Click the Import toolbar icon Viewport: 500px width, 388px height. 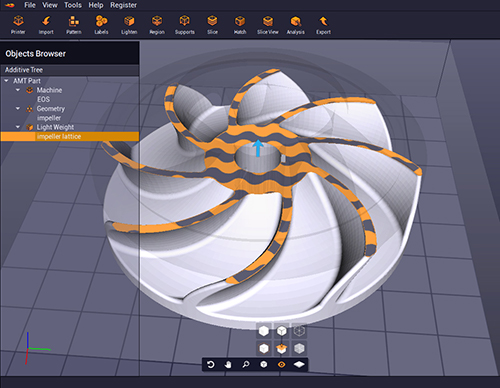tap(46, 24)
